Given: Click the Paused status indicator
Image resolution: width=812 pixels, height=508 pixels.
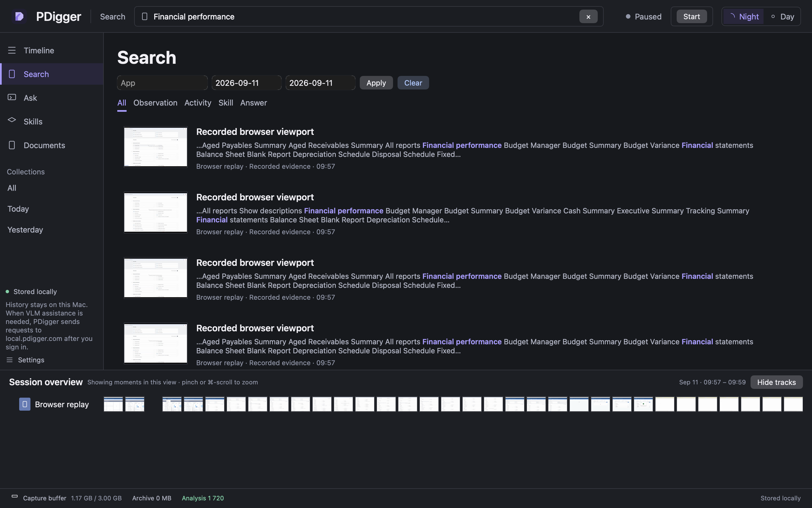Looking at the screenshot, I should tap(644, 16).
